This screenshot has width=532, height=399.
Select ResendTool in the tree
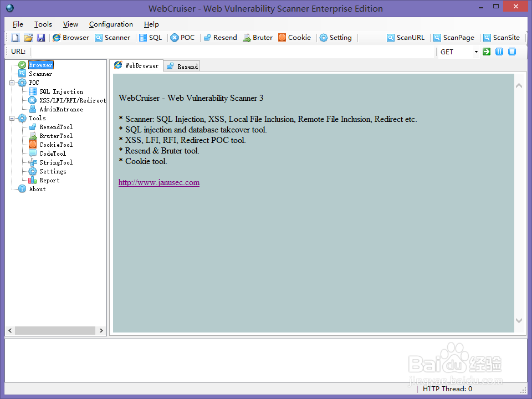point(56,127)
